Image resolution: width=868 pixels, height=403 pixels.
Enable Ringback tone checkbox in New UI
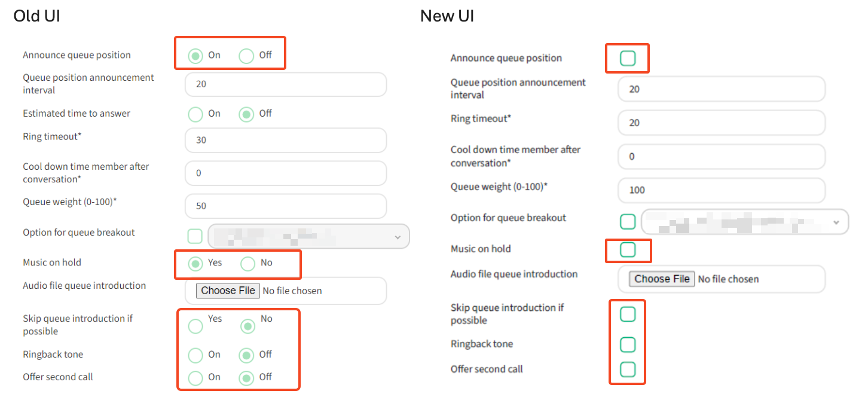[627, 344]
